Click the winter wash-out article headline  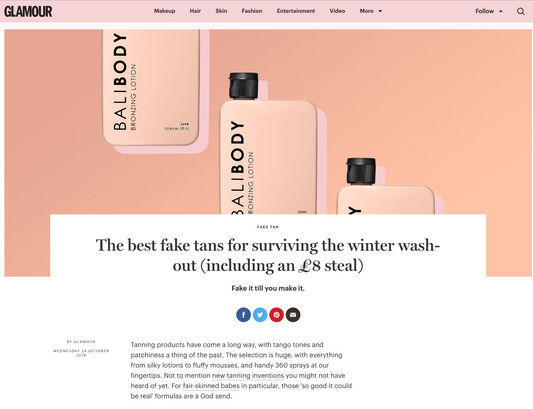point(268,255)
